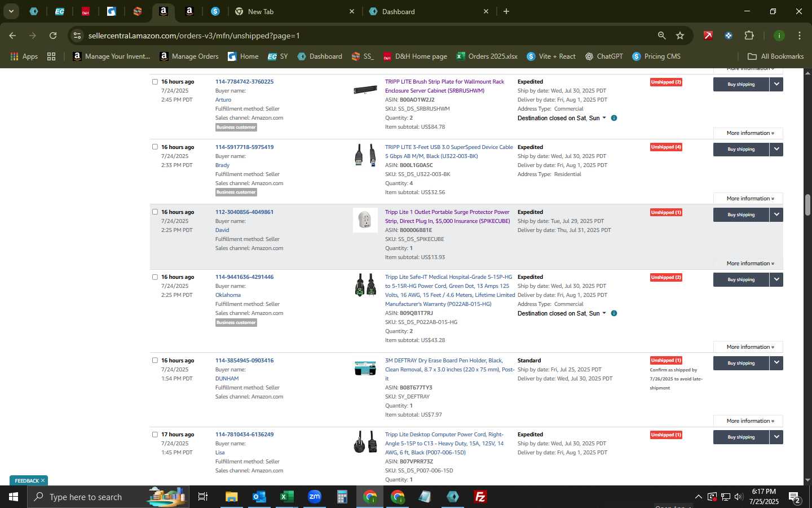Image resolution: width=812 pixels, height=508 pixels.
Task: Open Orders 2025.xlsx bookmark
Action: (487, 56)
